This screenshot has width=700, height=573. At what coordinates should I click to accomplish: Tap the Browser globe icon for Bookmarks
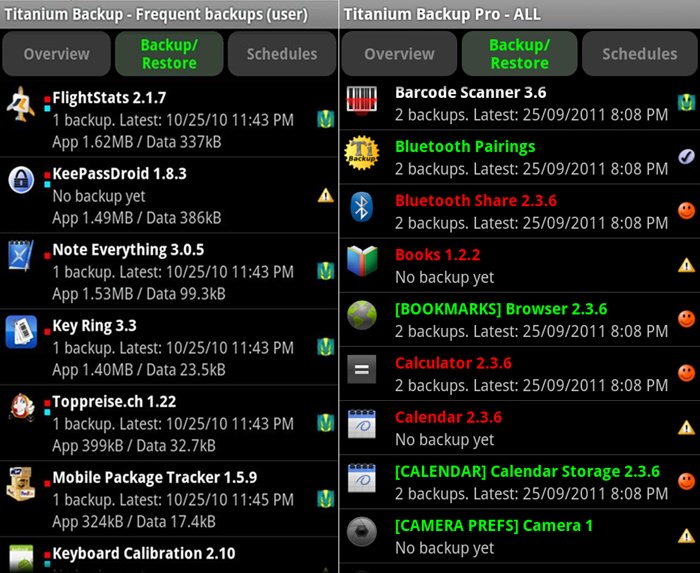click(x=362, y=315)
